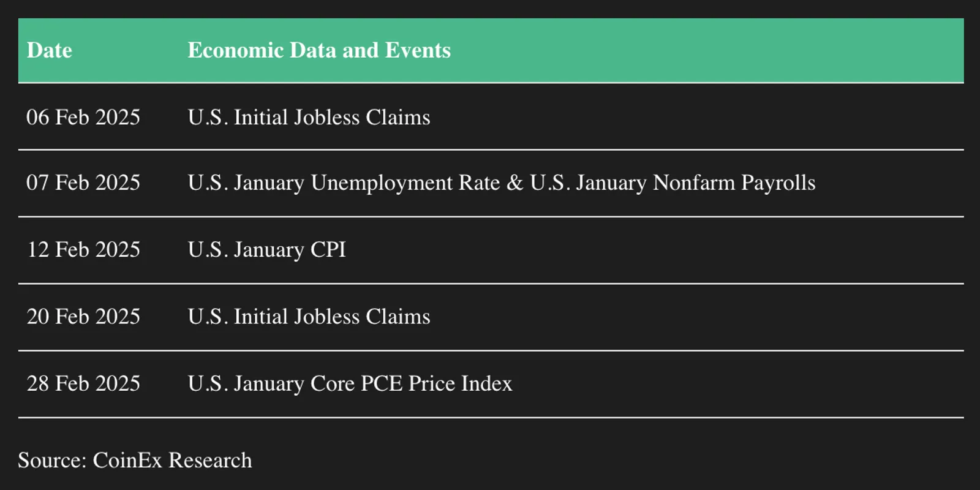Image resolution: width=980 pixels, height=490 pixels.
Task: Click the word Events in header
Action: [x=418, y=50]
